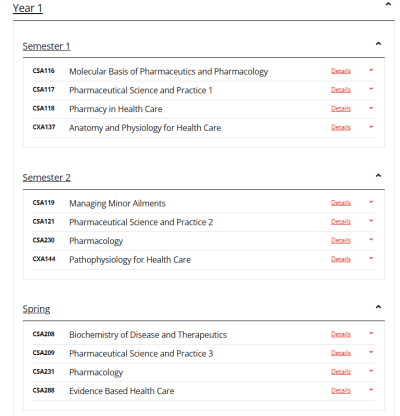The image size is (400, 416).
Task: Expand CSA116 row red arrow
Action: (371, 70)
